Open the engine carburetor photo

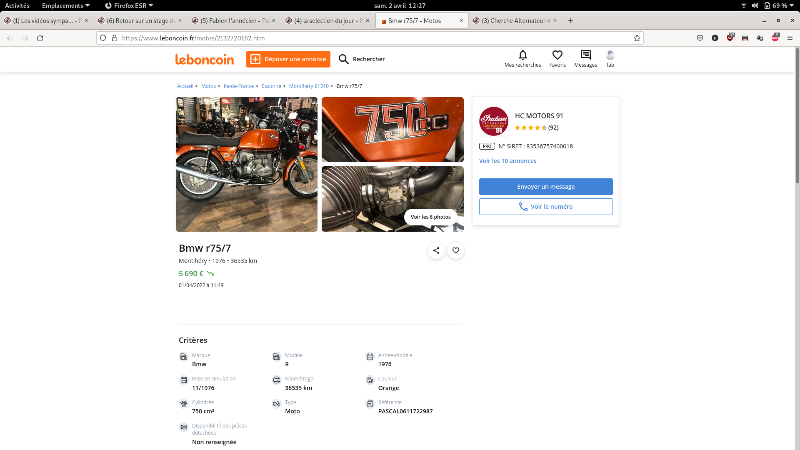(393, 199)
